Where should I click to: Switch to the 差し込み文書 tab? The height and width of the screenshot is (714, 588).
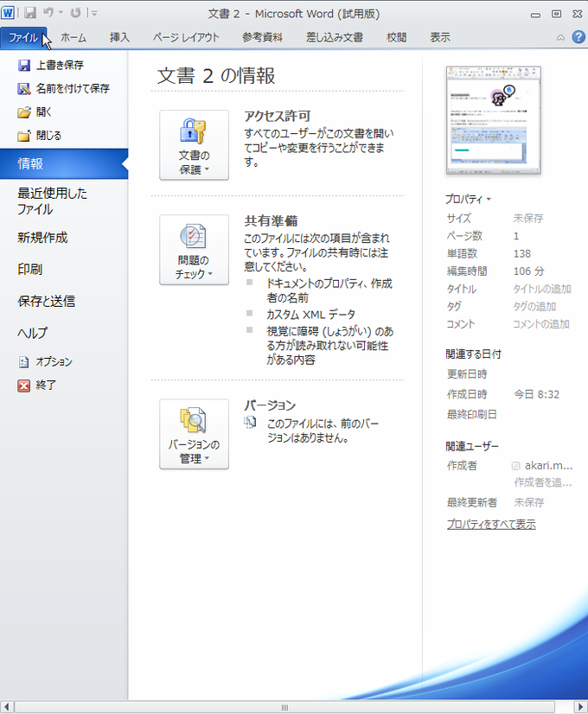335,38
